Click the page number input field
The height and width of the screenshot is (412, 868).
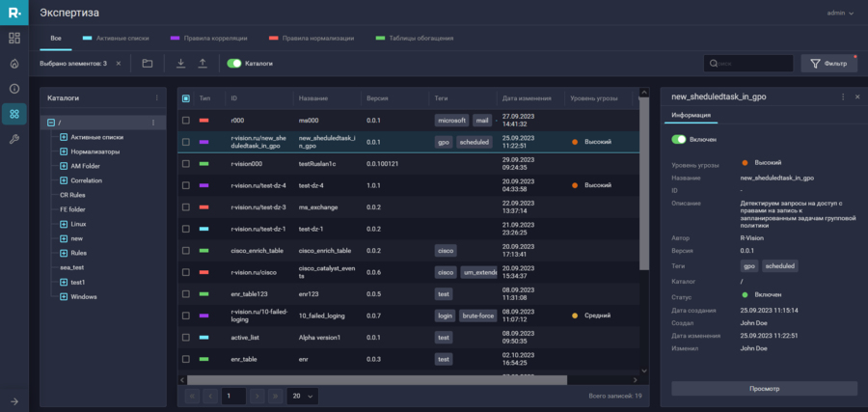coord(233,396)
